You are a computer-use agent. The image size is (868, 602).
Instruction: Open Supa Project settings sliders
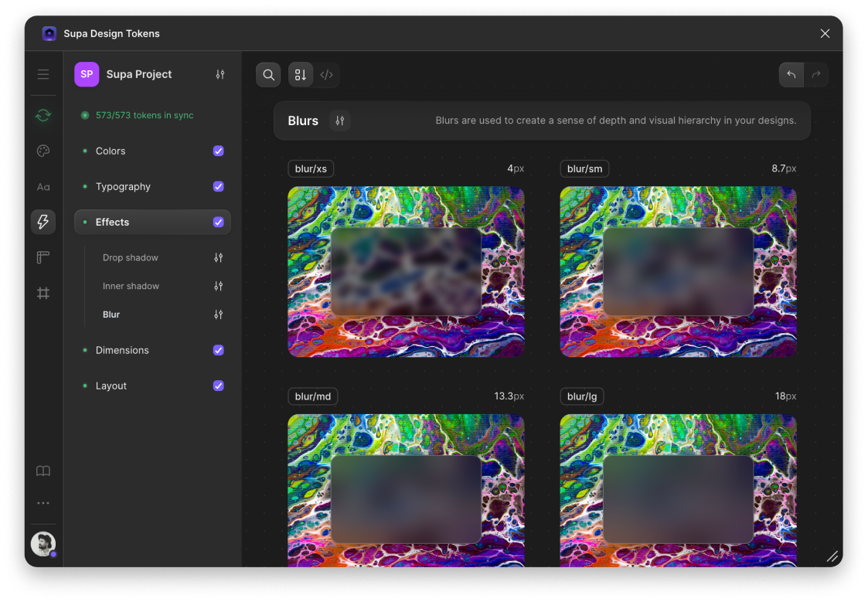click(220, 74)
